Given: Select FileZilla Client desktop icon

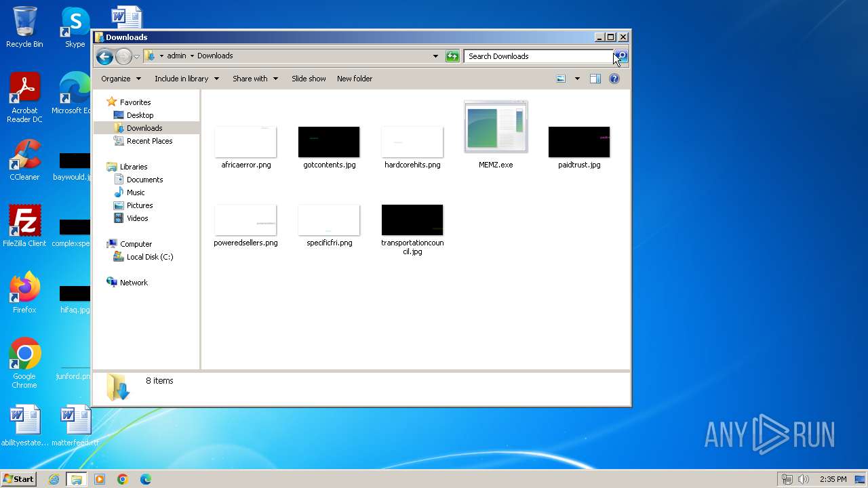Looking at the screenshot, I should [x=24, y=226].
